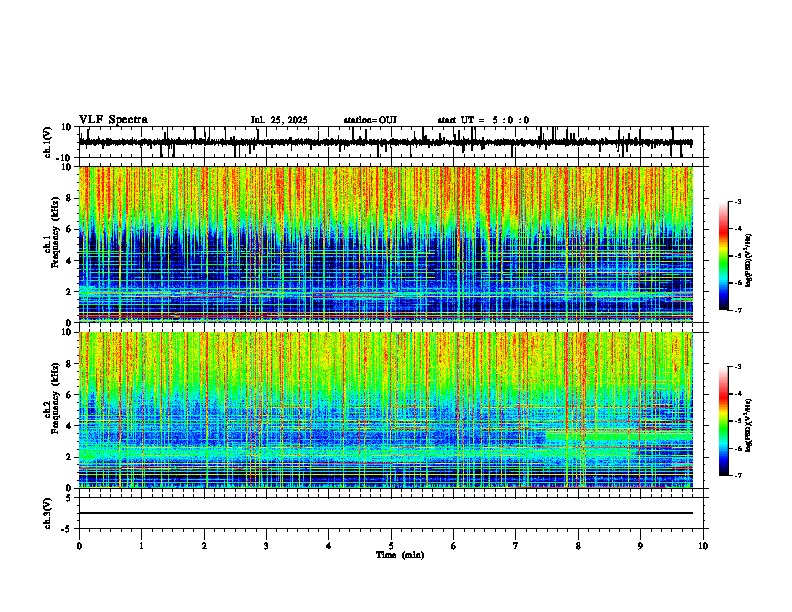Click the "ch.3(V)" axis label
Screen dimensions: 792x612
point(47,513)
